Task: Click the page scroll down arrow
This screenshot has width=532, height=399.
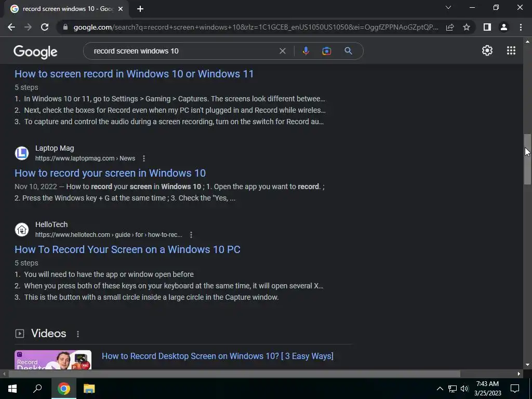Action: pos(527,365)
